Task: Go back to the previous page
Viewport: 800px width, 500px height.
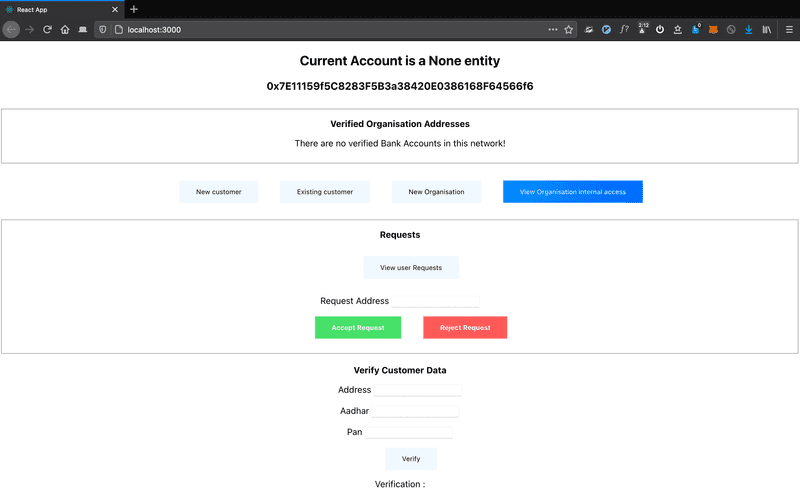Action: click(11, 30)
